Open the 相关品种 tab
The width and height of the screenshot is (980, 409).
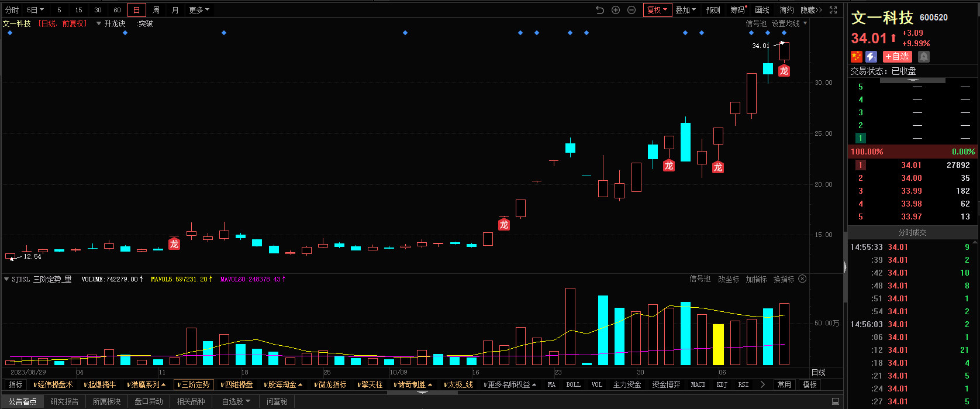[191, 401]
